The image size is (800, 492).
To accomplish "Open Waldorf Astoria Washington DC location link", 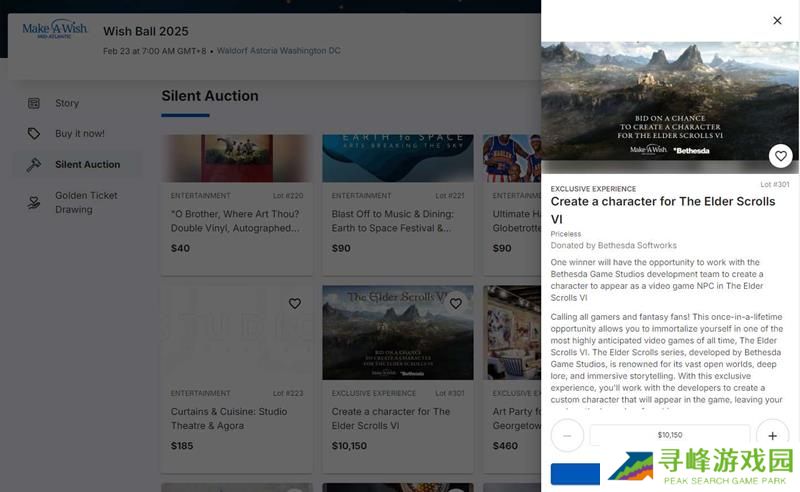I will [278, 51].
